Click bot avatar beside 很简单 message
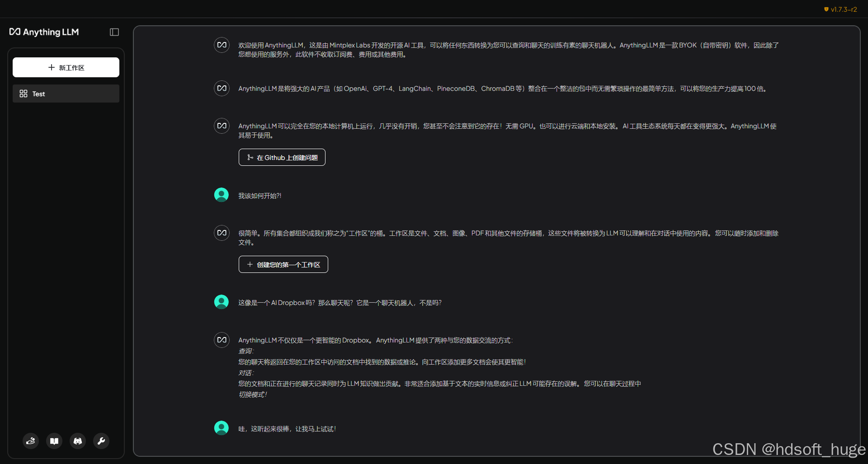868x464 pixels. click(222, 233)
